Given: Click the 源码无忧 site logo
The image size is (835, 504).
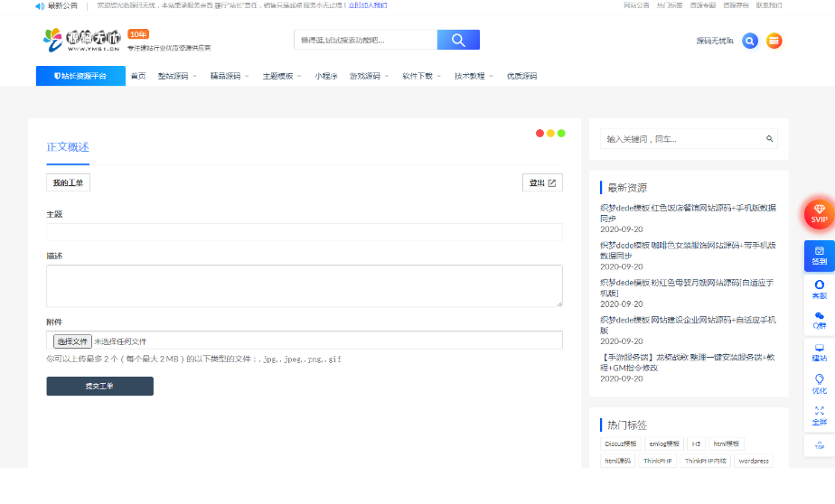Looking at the screenshot, I should coord(81,40).
